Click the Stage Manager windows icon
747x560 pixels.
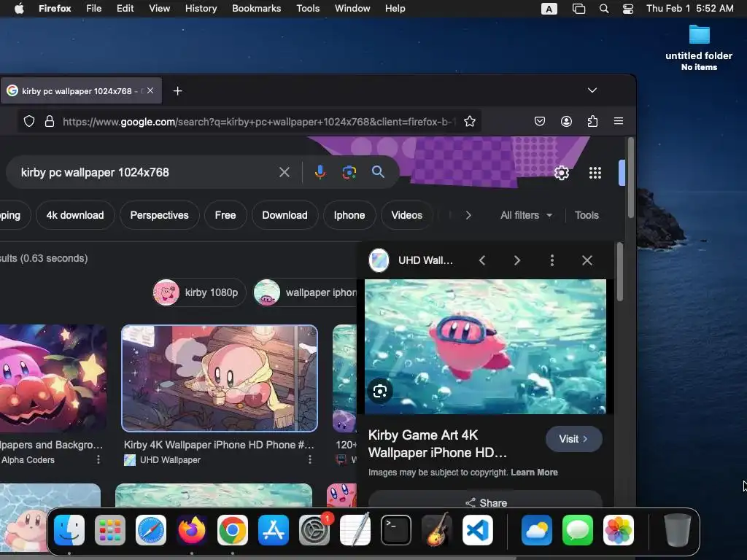coord(578,9)
